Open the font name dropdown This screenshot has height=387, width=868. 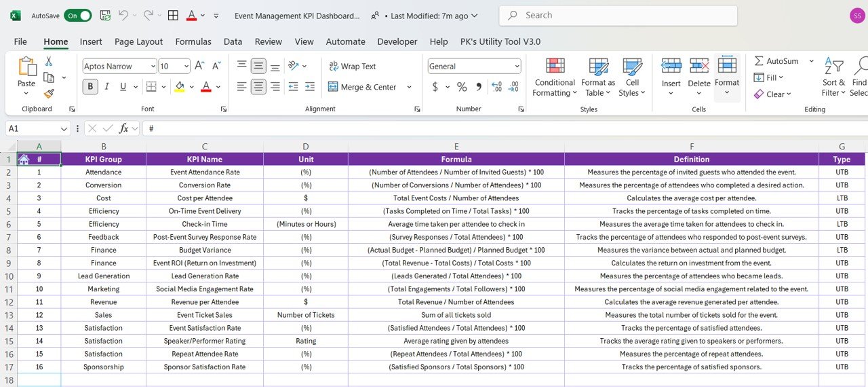pyautogui.click(x=153, y=67)
